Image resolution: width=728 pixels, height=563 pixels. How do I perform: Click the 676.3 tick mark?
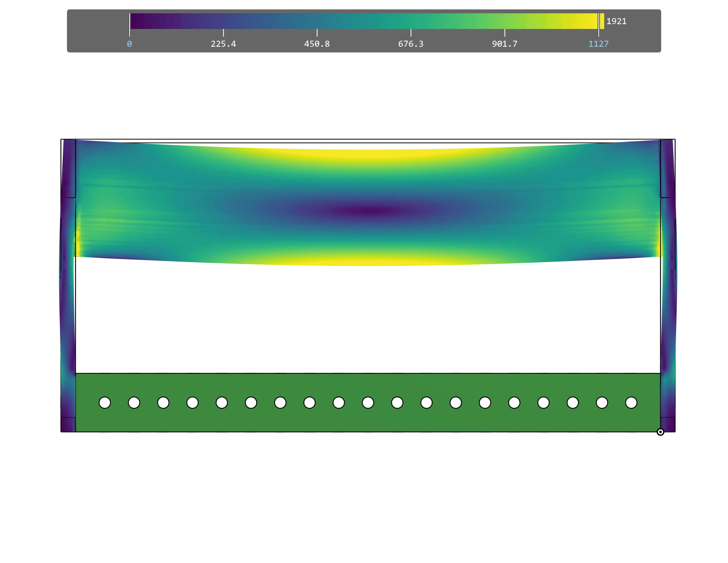coord(411,33)
